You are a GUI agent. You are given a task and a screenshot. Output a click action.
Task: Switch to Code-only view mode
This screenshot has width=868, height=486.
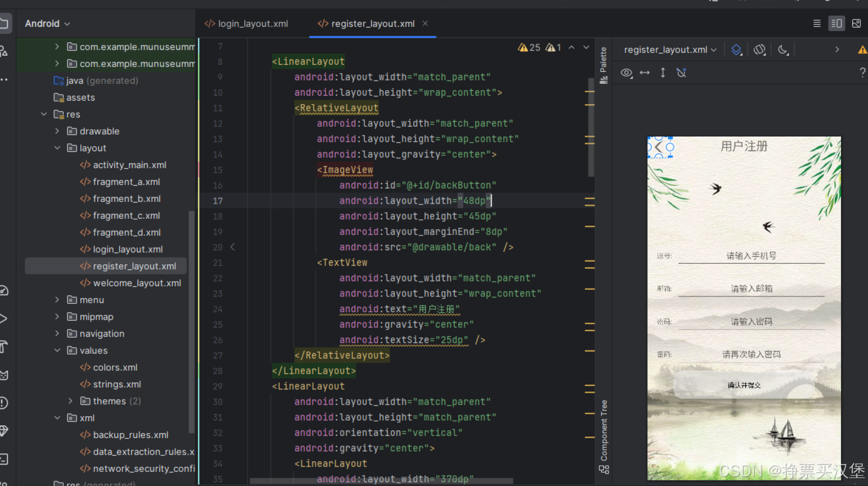(x=817, y=23)
